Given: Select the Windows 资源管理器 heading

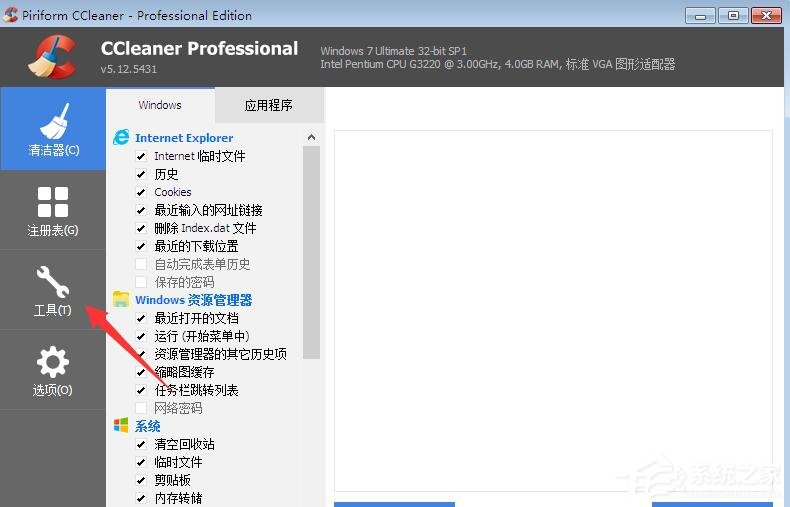Looking at the screenshot, I should click(193, 300).
